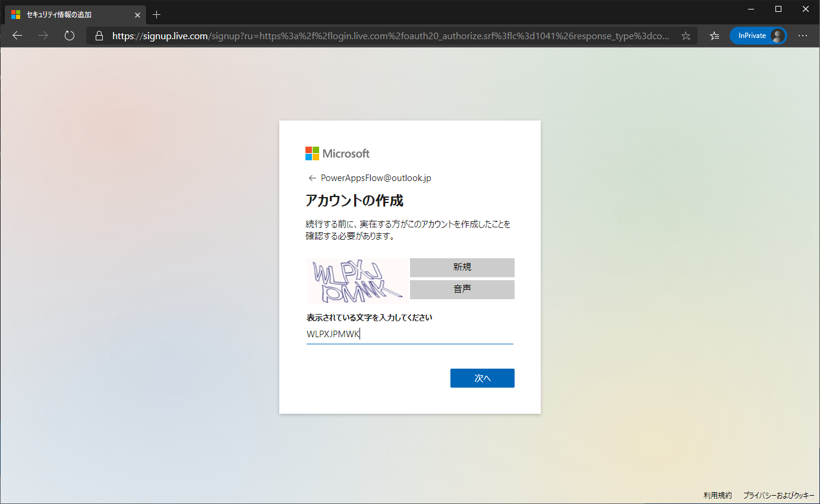
Task: Click the 音声 audio captcha button
Action: 462,290
